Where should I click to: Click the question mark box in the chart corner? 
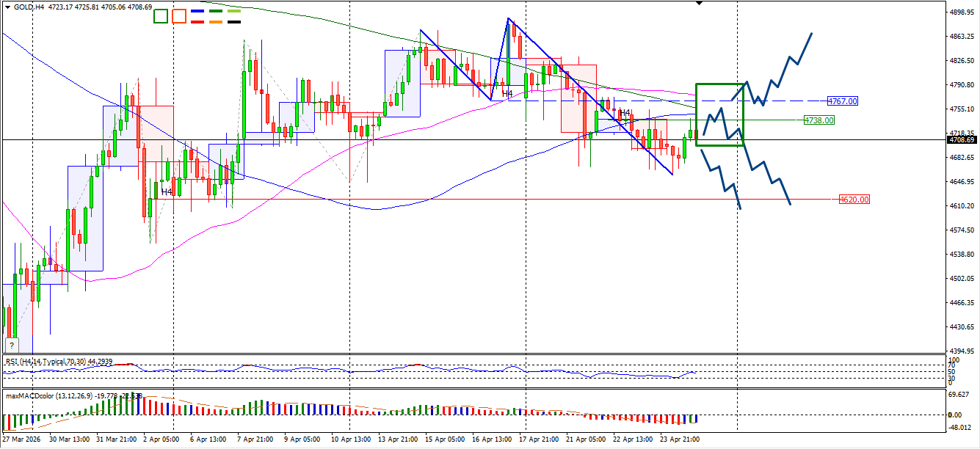click(11, 346)
